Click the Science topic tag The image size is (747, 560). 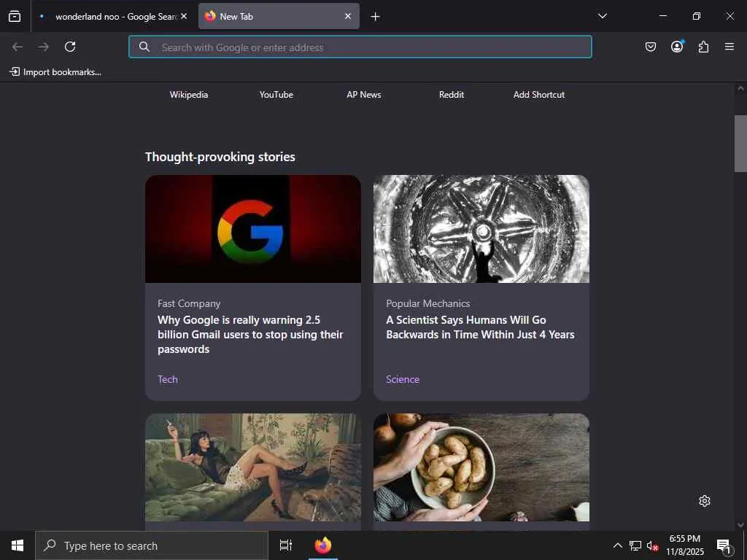click(403, 379)
